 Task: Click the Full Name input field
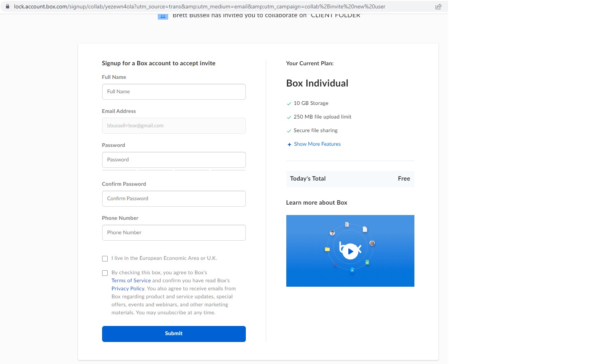tap(173, 91)
